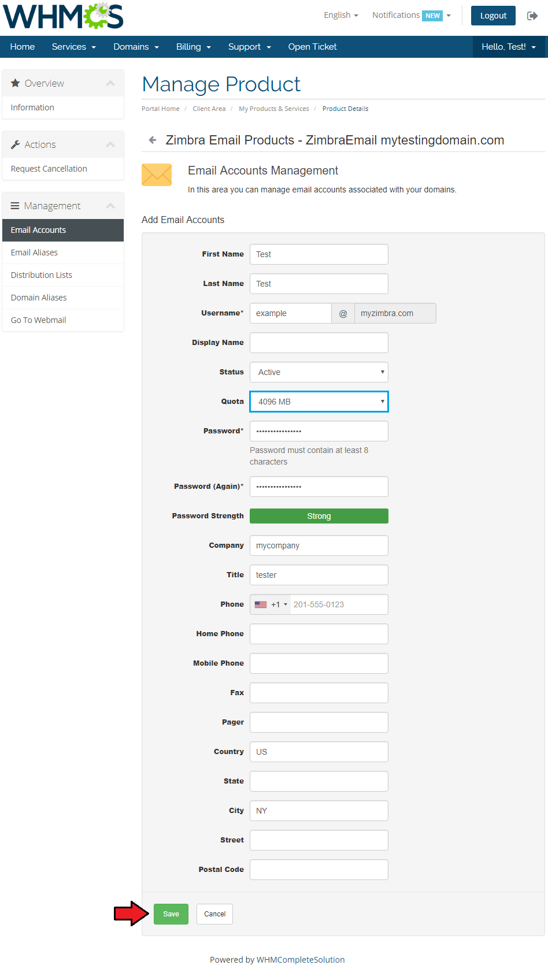548x980 pixels.
Task: Focus the Postal Code field
Action: pyautogui.click(x=319, y=870)
